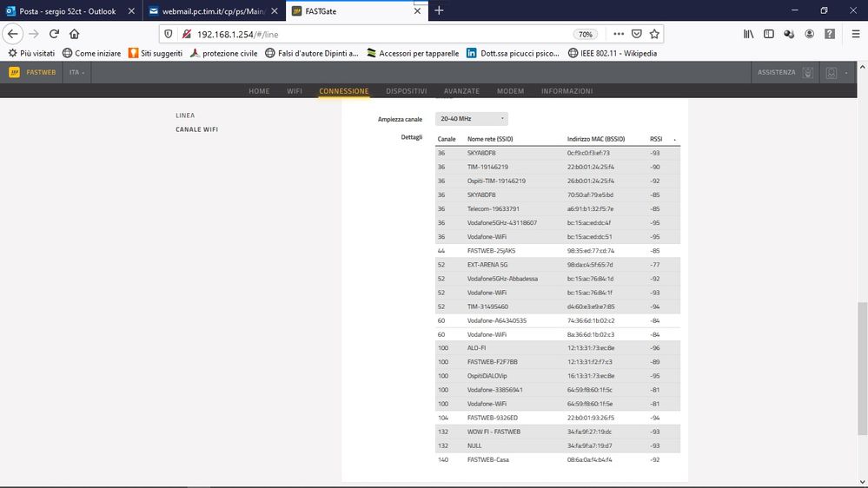Click the Fastweb logo icon
Viewport: 868px width, 488px height.
click(15, 72)
